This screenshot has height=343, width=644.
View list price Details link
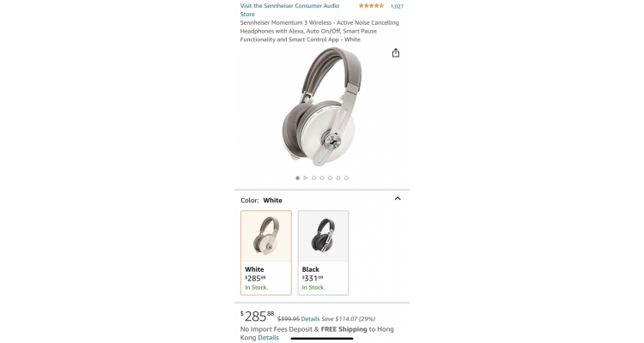pos(310,319)
